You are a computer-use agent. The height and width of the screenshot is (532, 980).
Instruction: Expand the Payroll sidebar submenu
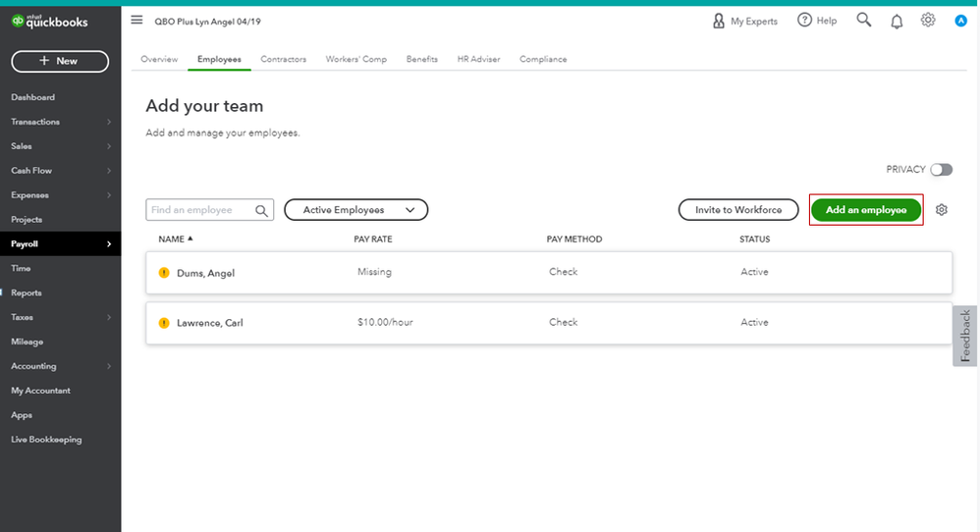click(109, 244)
